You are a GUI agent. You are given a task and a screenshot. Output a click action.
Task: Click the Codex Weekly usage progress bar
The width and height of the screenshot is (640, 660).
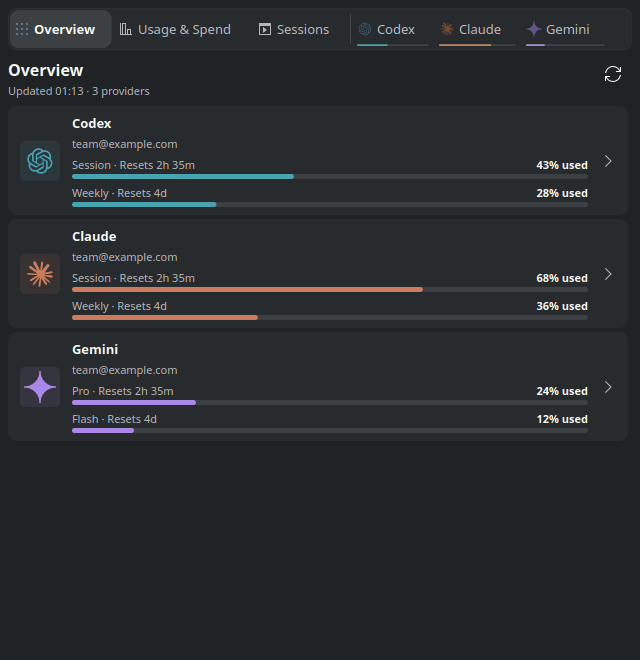(330, 205)
